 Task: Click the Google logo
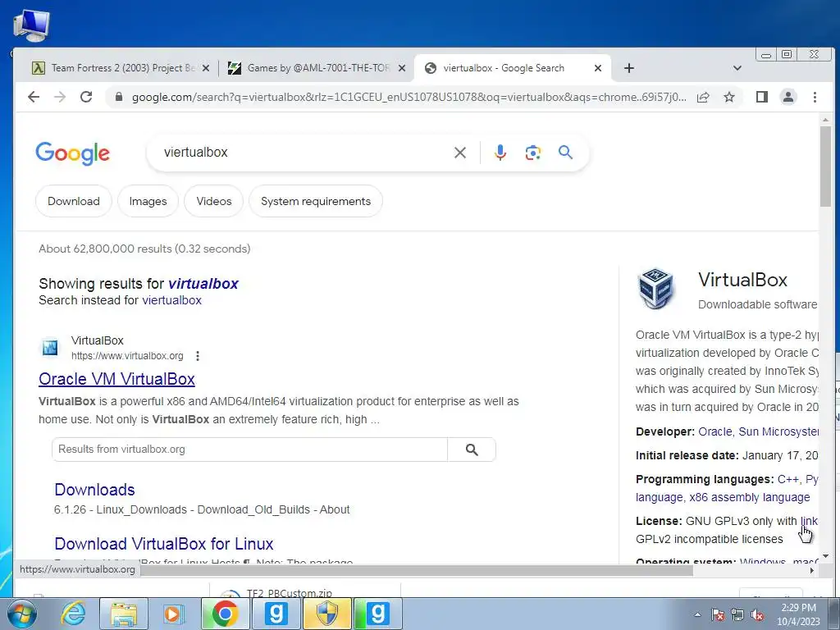[x=72, y=153]
